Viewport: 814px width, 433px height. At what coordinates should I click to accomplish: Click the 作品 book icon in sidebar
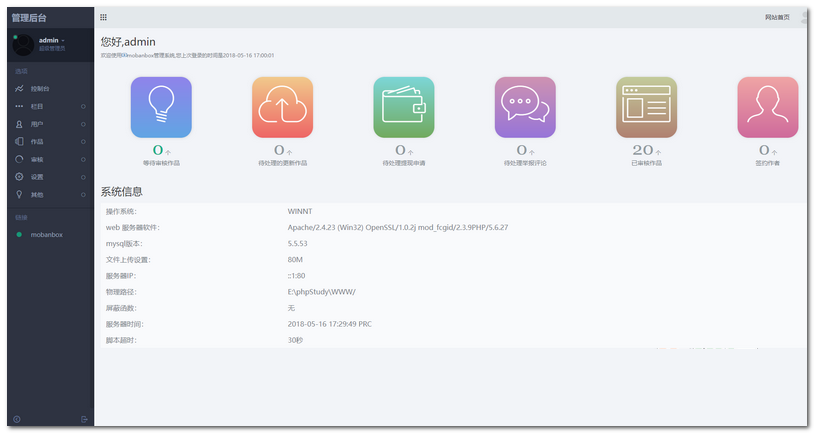tap(19, 141)
